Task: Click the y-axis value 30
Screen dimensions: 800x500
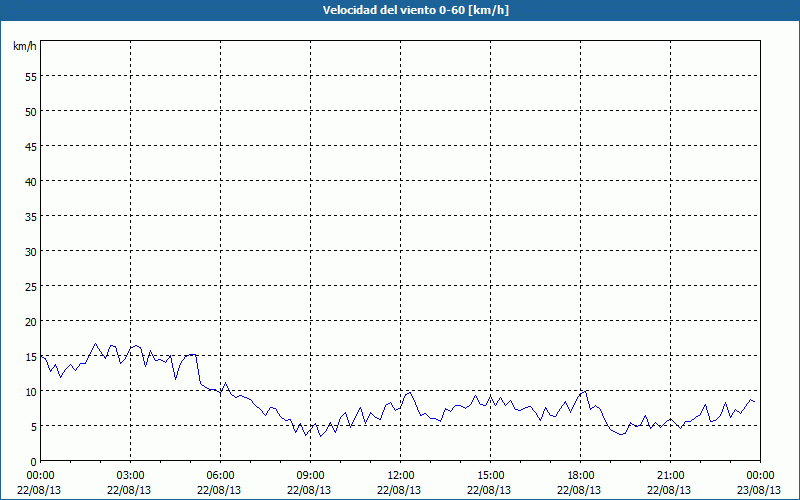Action: (x=31, y=252)
